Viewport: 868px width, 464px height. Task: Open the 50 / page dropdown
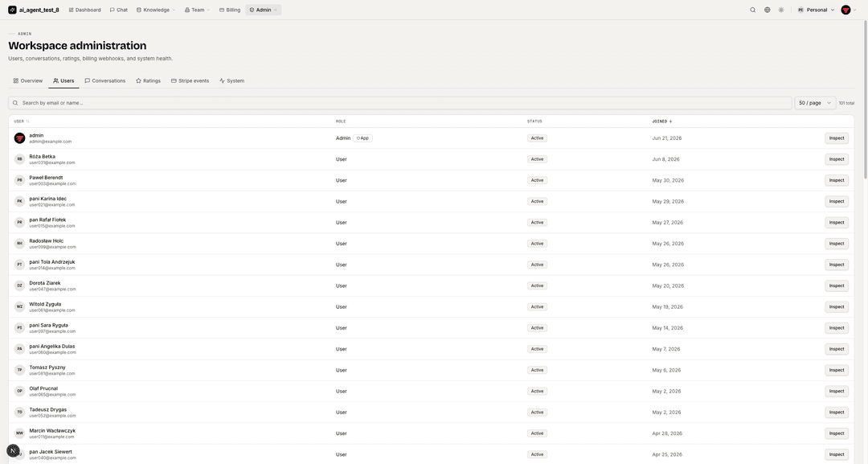point(815,103)
